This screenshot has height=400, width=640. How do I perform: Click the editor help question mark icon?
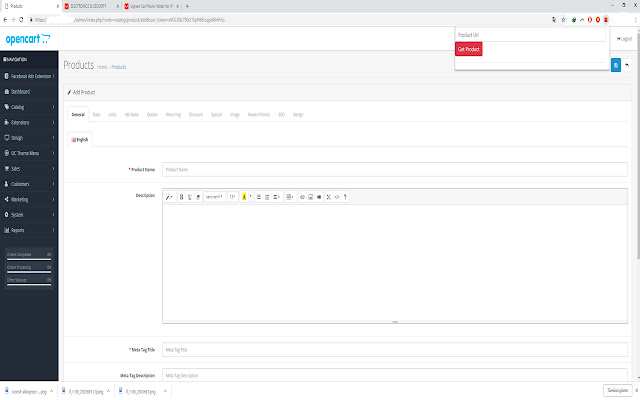tap(345, 197)
